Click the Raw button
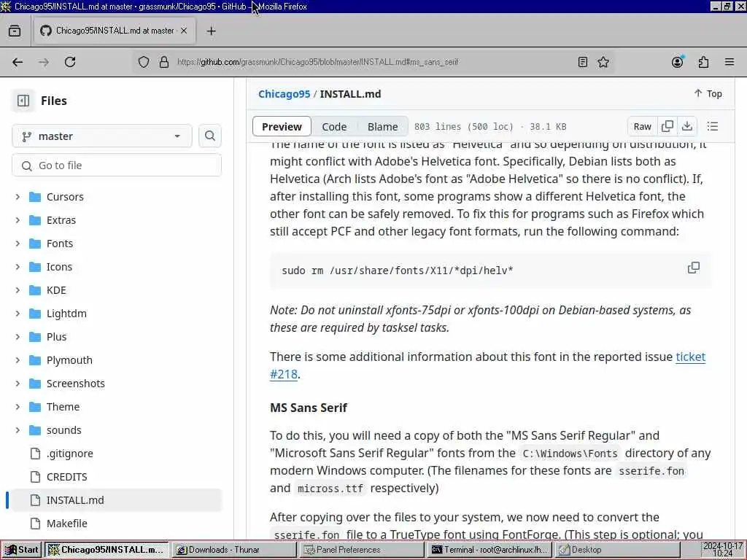747x560 pixels. coord(642,126)
